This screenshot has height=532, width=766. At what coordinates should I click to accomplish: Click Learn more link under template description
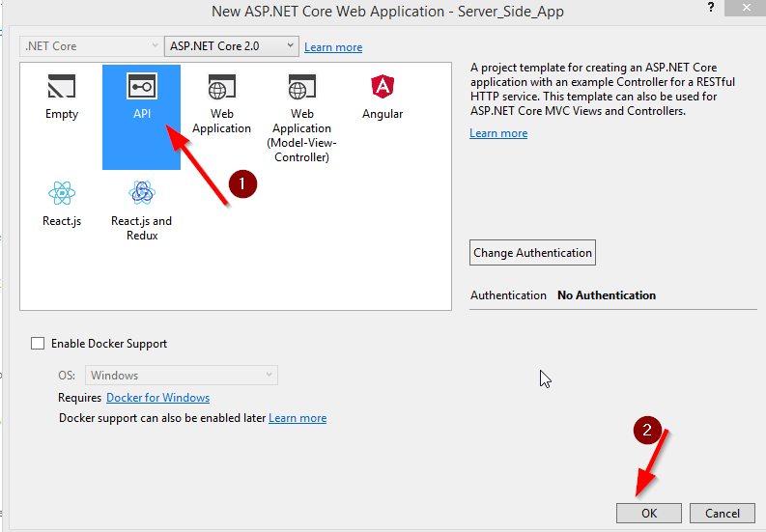[x=498, y=133]
